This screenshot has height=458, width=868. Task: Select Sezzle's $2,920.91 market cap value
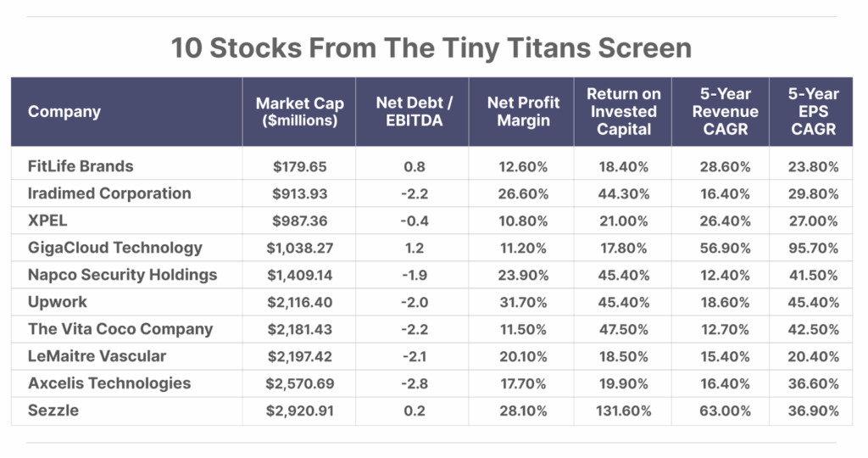(300, 411)
